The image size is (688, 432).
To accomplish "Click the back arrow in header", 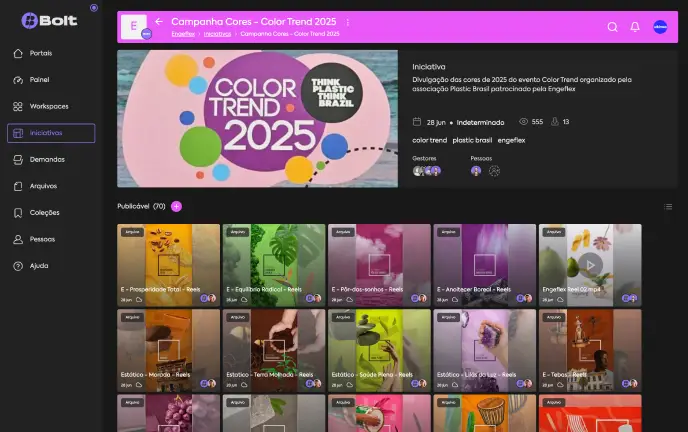I will tap(159, 21).
